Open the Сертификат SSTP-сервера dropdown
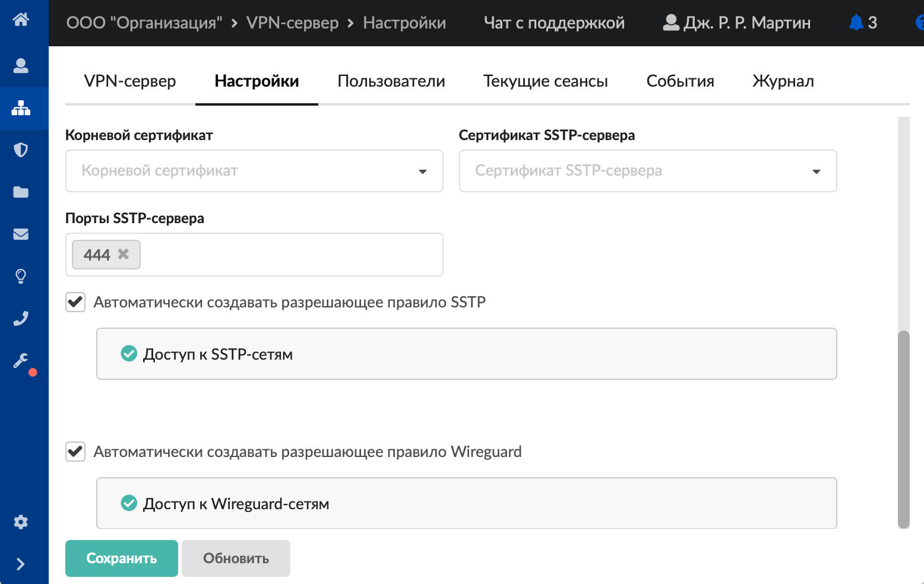The image size is (924, 584). point(648,171)
